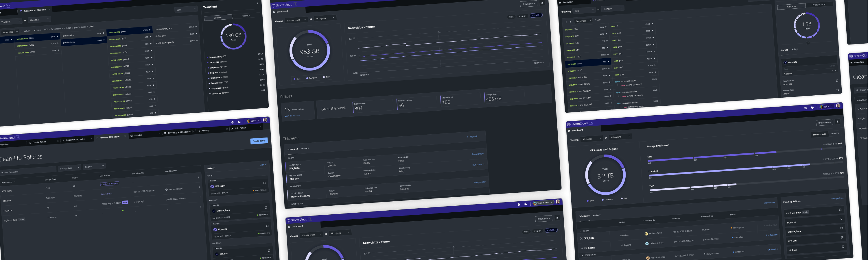Open the History tab in This week
The height and width of the screenshot is (260, 868).
305,148
